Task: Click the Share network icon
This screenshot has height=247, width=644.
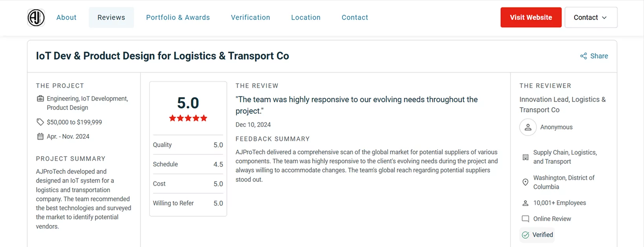Action: click(x=584, y=56)
